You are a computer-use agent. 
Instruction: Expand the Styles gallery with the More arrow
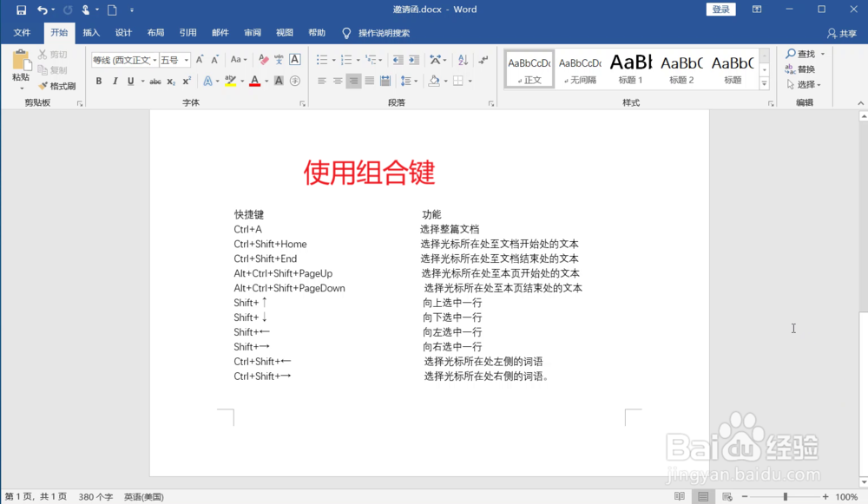coord(763,84)
